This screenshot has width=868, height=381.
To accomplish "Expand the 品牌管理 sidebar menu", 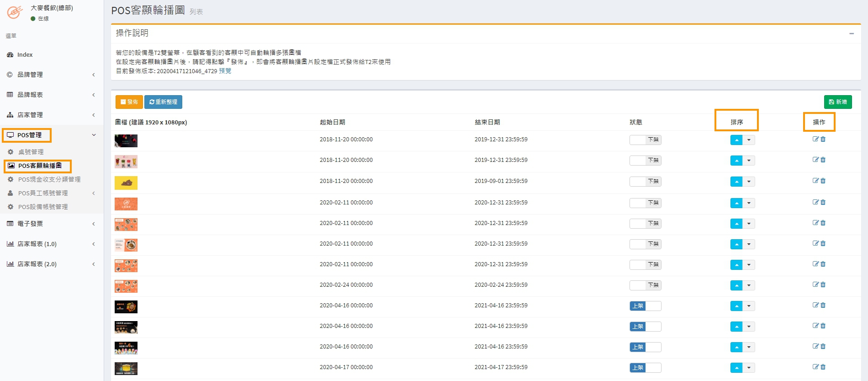I will (50, 75).
